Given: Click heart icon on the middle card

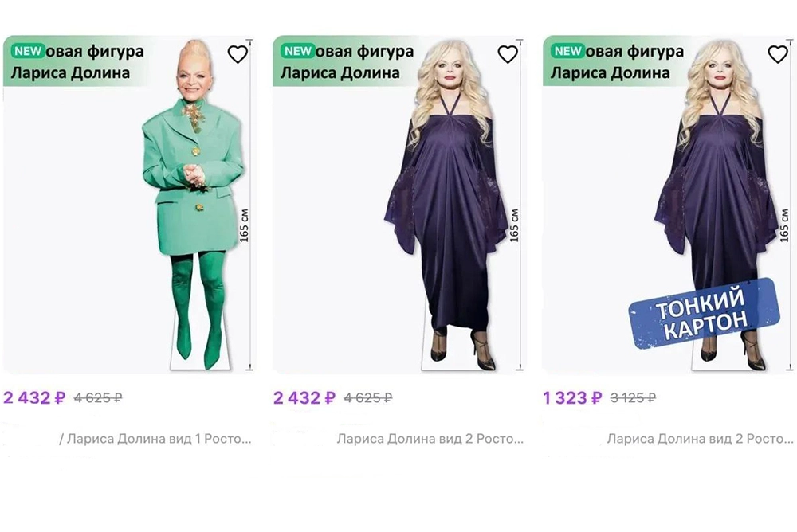Looking at the screenshot, I should tap(508, 54).
